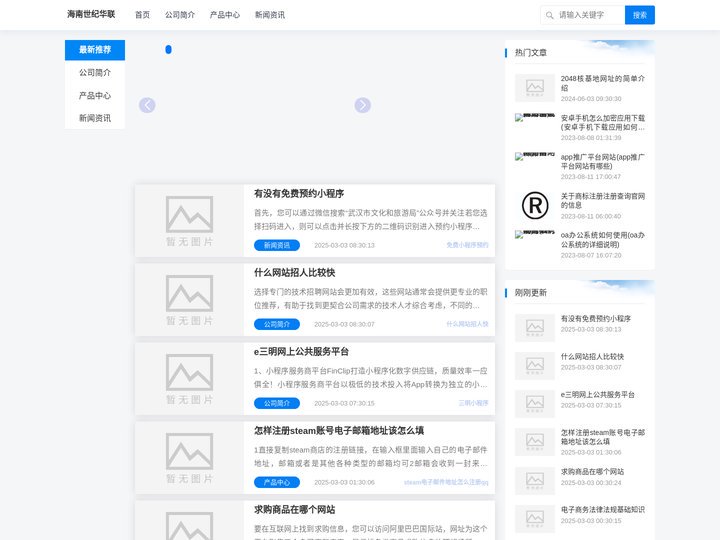The height and width of the screenshot is (540, 720).
Task: Open article title 有没有免费预约小程序
Action: [299, 194]
